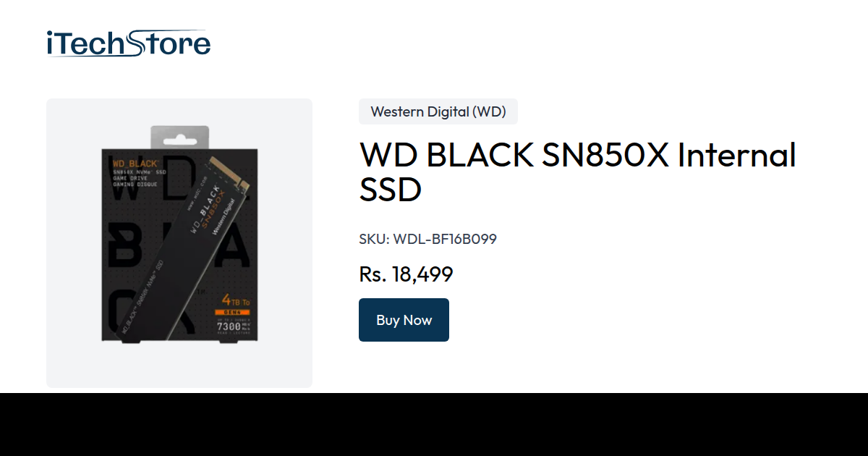Image resolution: width=868 pixels, height=456 pixels.
Task: Click the light gray product image card
Action: coord(179,243)
